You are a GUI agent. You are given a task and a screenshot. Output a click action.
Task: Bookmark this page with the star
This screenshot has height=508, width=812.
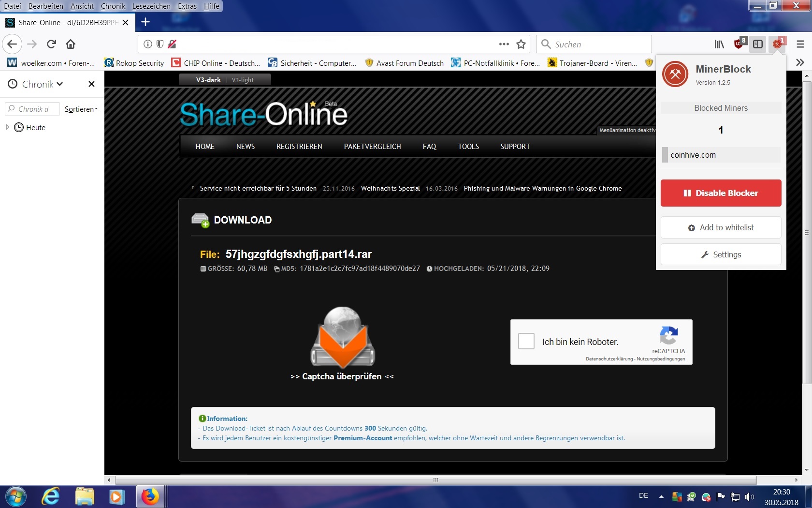(x=521, y=44)
